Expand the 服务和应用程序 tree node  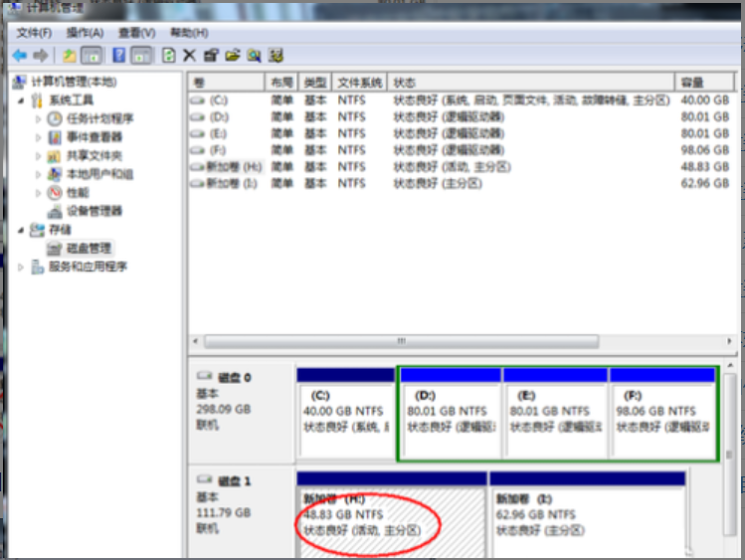coord(22,267)
